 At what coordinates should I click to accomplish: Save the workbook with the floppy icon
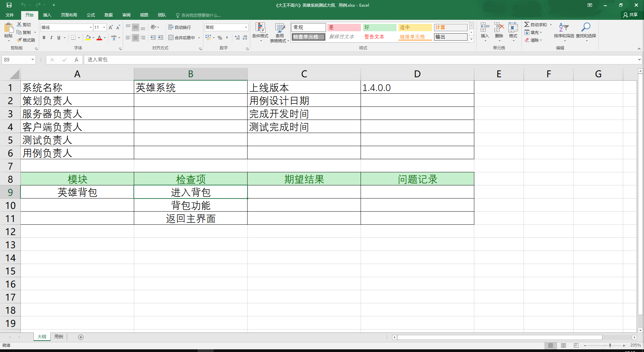[x=9, y=5]
